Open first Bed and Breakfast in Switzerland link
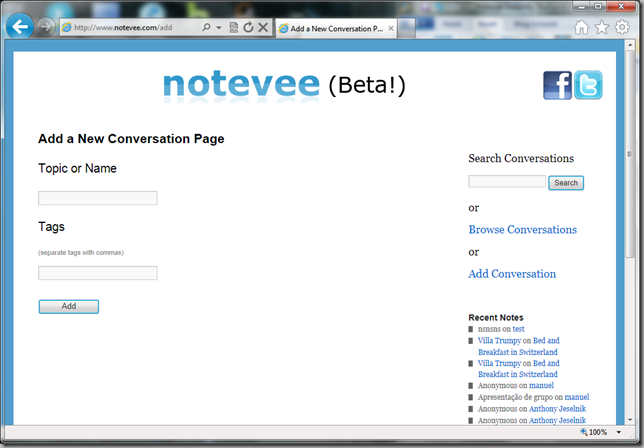644x448 pixels. coord(518,346)
